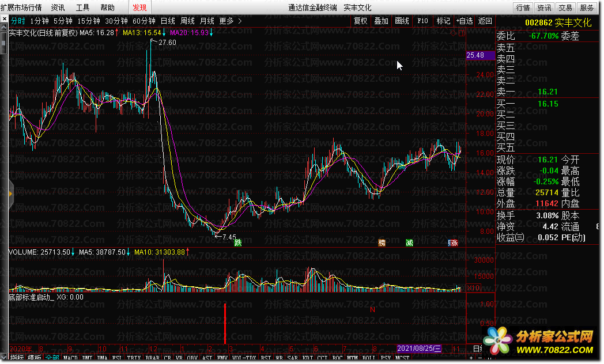Switch to 分时 intraday view
The width and height of the screenshot is (604, 364).
pyautogui.click(x=18, y=21)
